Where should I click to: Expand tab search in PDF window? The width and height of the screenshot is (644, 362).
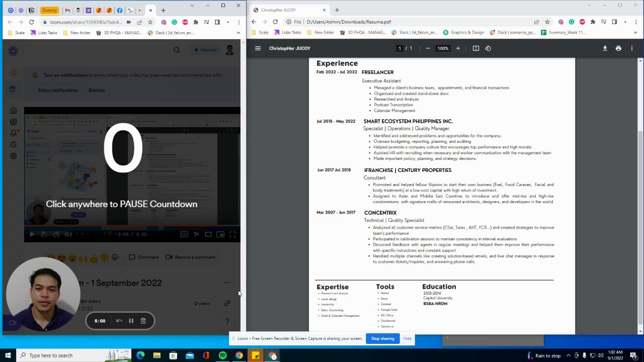click(590, 6)
